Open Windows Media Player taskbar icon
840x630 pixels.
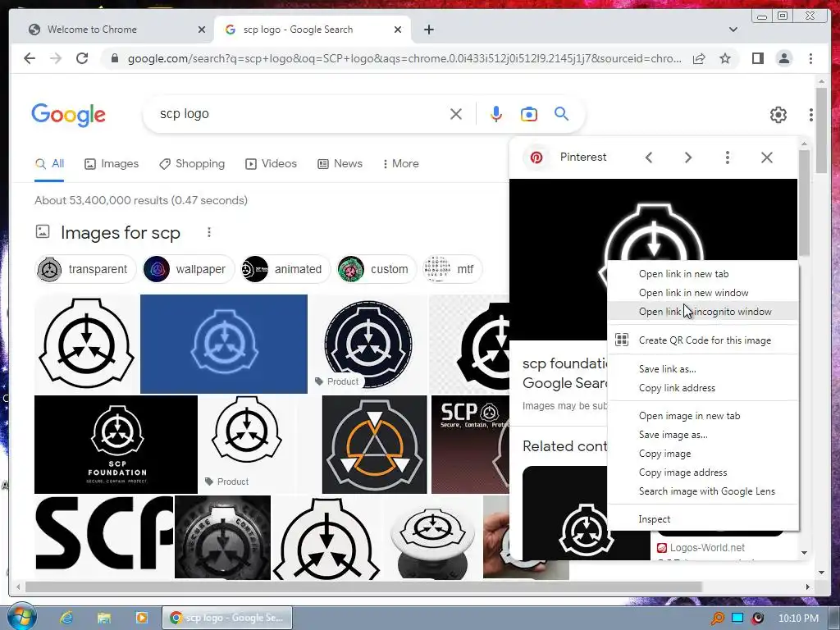(142, 618)
